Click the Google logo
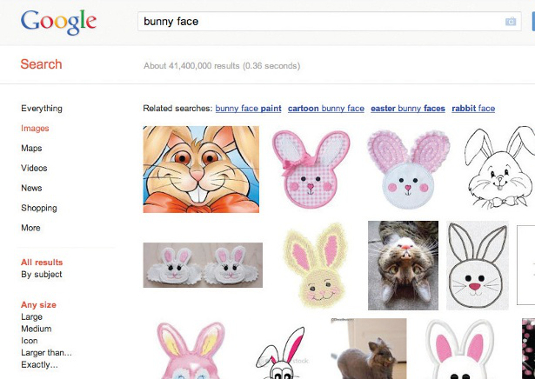Image resolution: width=535 pixels, height=379 pixels. click(x=58, y=23)
